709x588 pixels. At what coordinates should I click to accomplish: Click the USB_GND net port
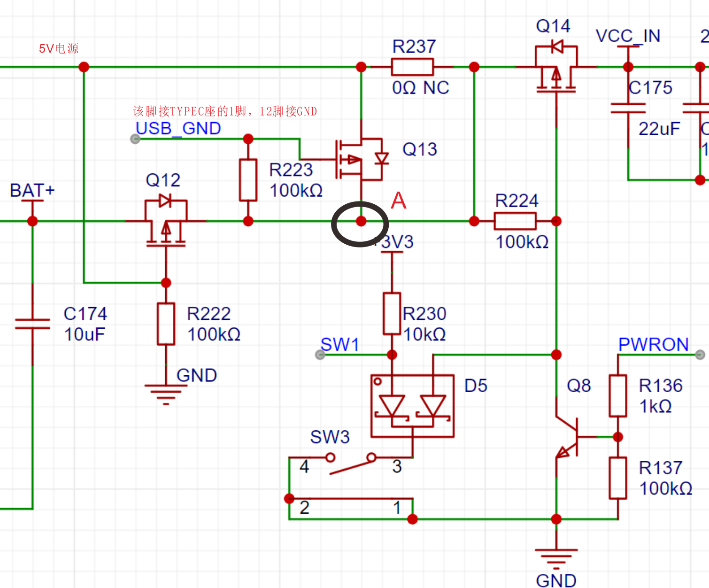point(135,139)
